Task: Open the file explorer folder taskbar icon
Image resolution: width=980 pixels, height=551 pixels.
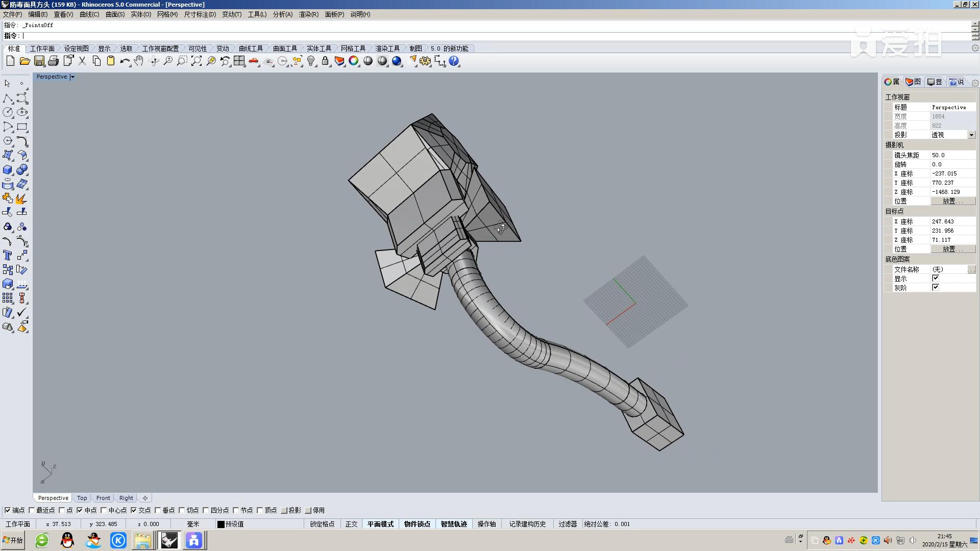Action: click(143, 540)
